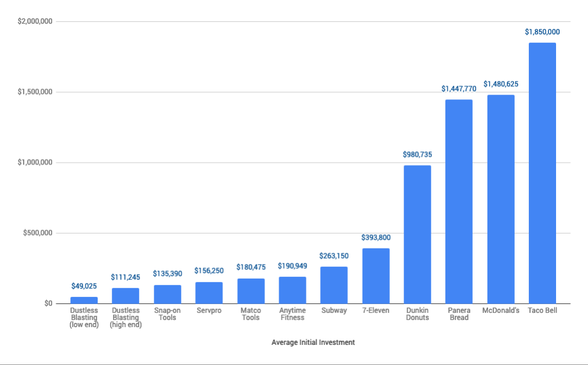Image resolution: width=588 pixels, height=365 pixels.
Task: Click the Taco Bell axis label
Action: point(542,310)
